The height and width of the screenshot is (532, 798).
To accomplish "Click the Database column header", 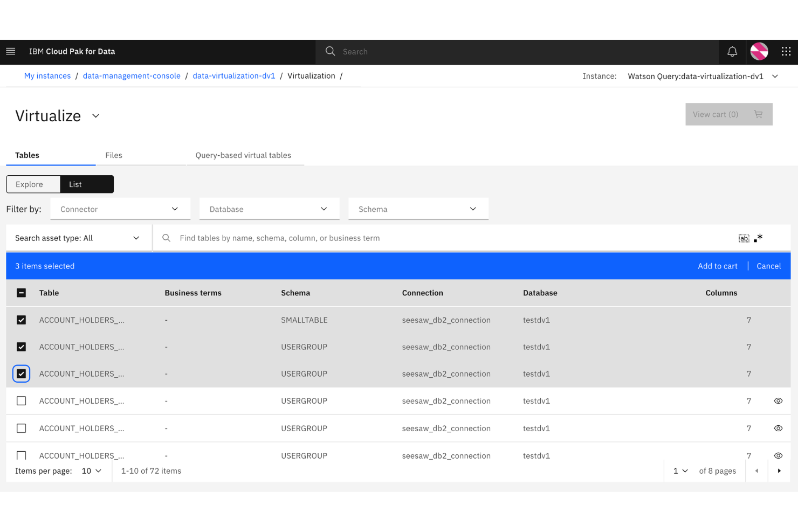I will (x=540, y=293).
